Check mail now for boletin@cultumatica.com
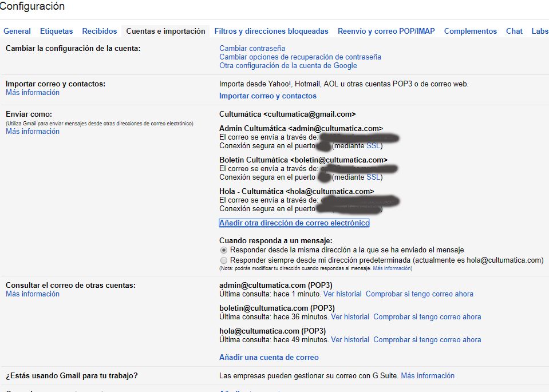This screenshot has height=392, width=549. 427,317
